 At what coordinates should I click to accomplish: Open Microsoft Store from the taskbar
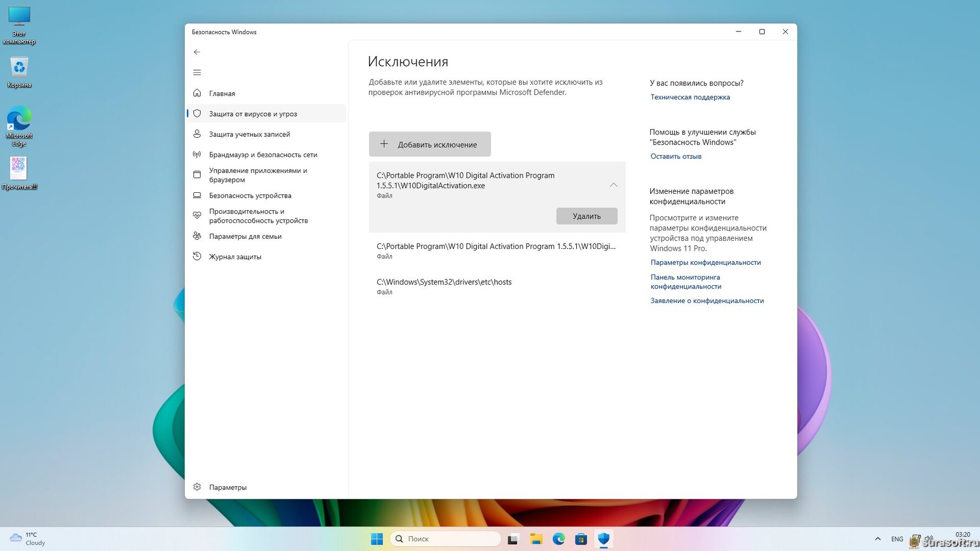(581, 539)
